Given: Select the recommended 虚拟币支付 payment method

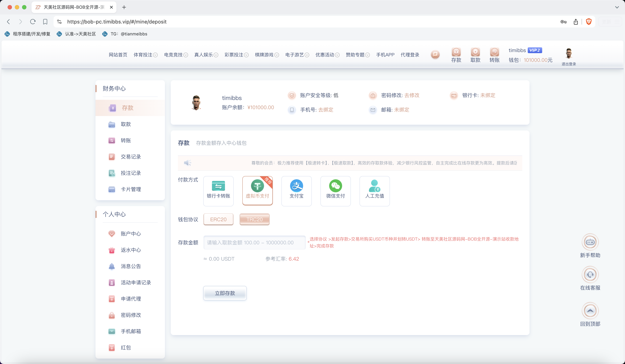Looking at the screenshot, I should (257, 191).
